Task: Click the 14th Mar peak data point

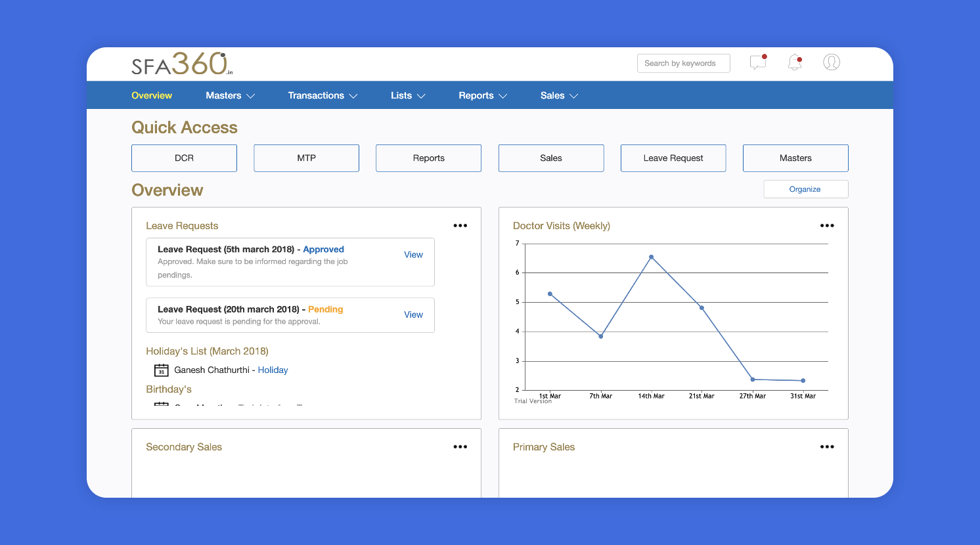Action: click(x=651, y=257)
